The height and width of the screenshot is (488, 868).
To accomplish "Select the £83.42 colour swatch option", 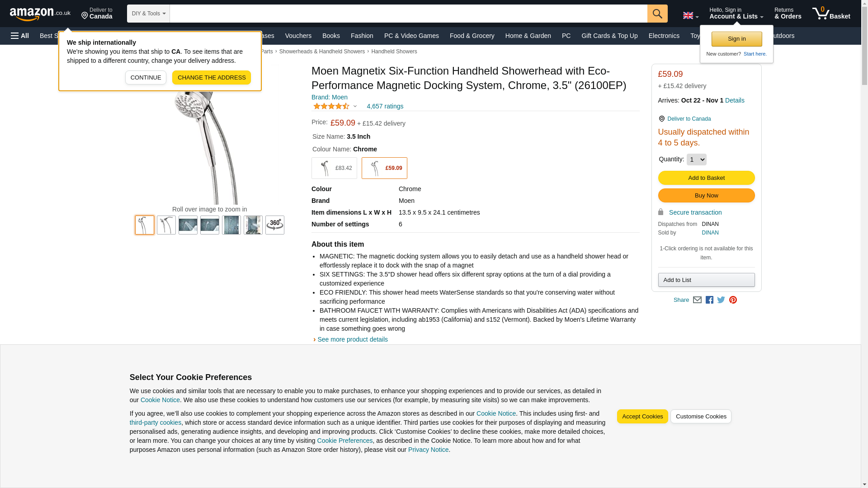I will point(334,168).
